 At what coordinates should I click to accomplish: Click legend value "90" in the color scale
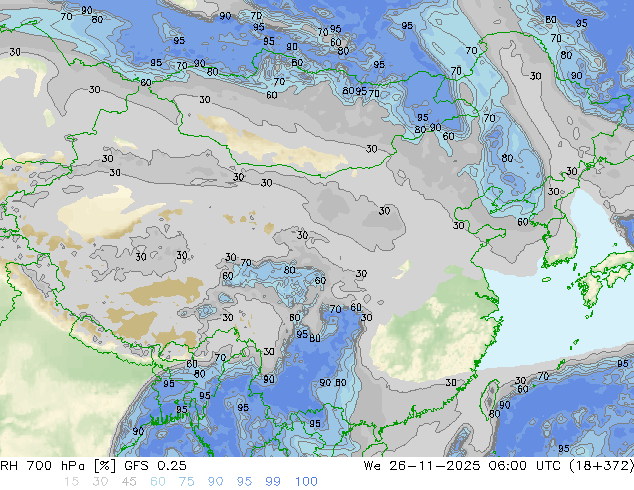pyautogui.click(x=215, y=482)
